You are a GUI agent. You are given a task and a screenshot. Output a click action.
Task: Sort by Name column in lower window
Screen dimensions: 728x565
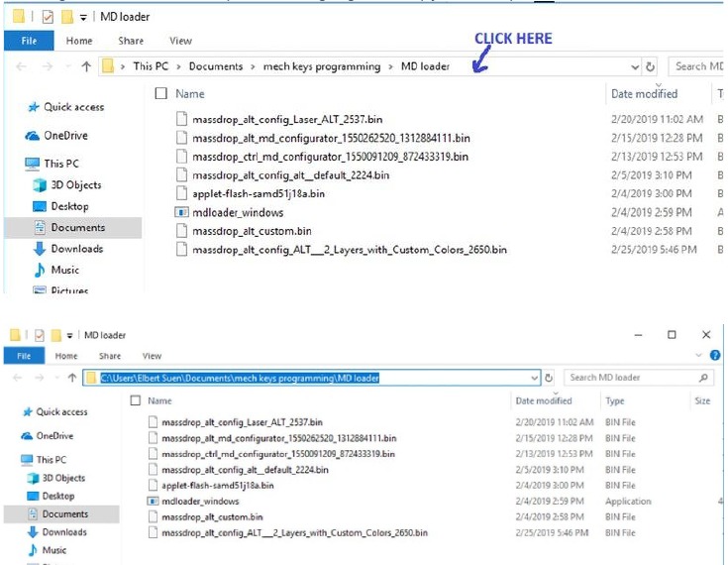(159, 400)
